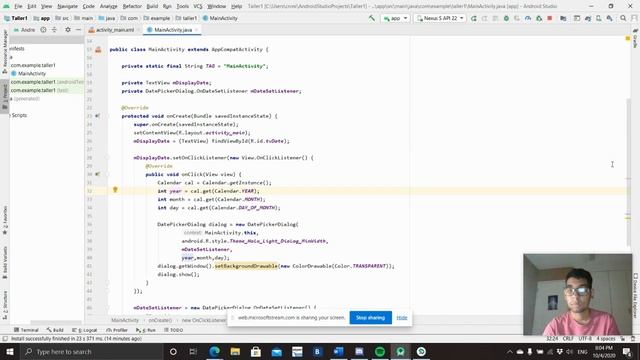
Task: Click the Hide link on sharing bar
Action: pyautogui.click(x=402, y=318)
